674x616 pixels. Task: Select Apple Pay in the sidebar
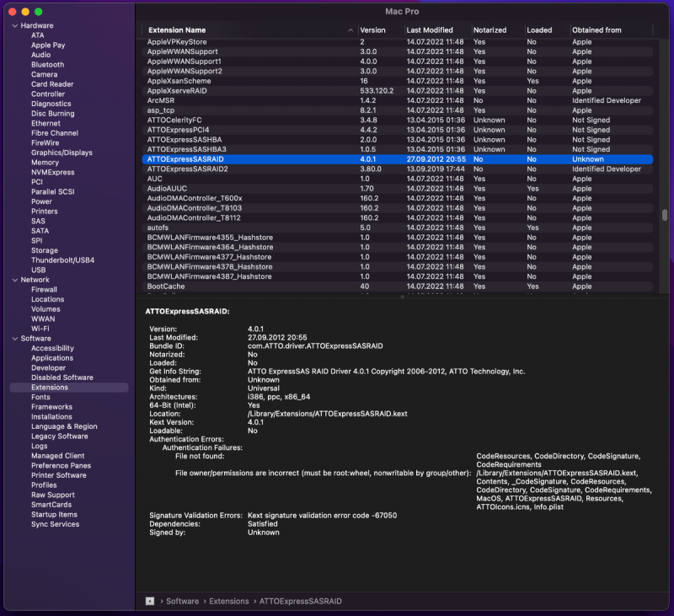48,46
